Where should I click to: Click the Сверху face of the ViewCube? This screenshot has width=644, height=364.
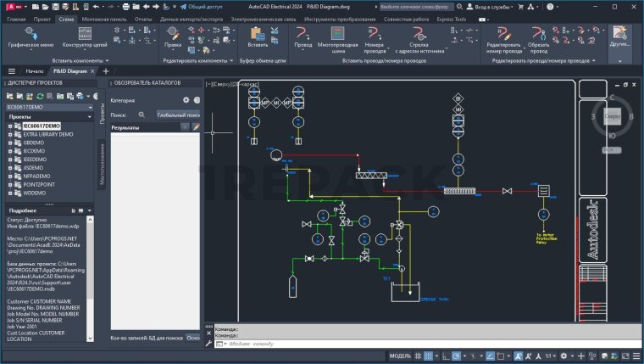tap(613, 115)
